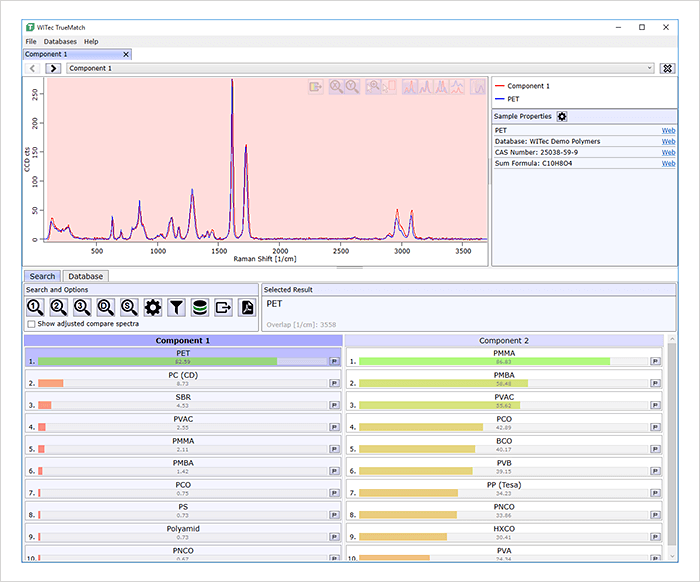
Task: Select PVB result in Component 2 list
Action: point(504,466)
